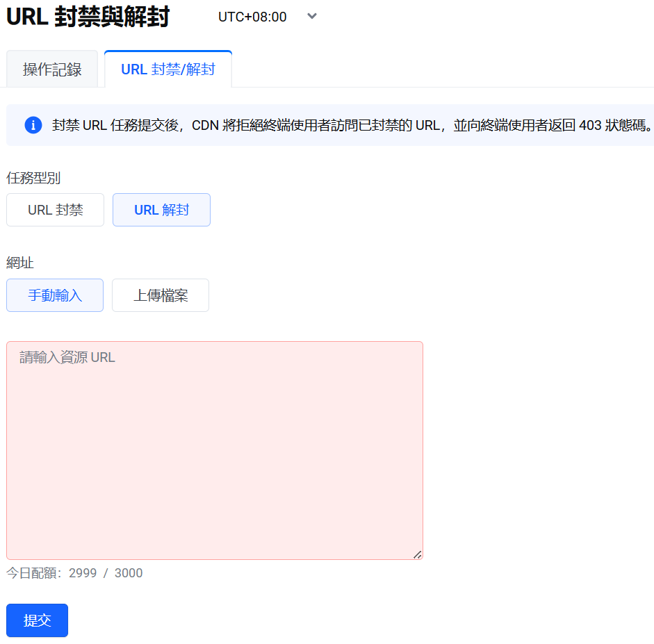Click the URL 封禁與解封 page heading
Image resolution: width=654 pixels, height=644 pixels.
pos(88,17)
